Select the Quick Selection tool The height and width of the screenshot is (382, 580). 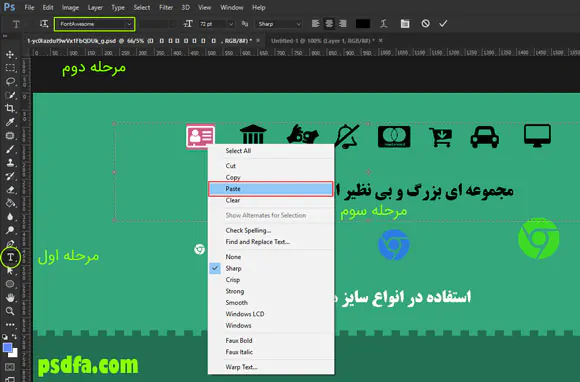point(10,95)
